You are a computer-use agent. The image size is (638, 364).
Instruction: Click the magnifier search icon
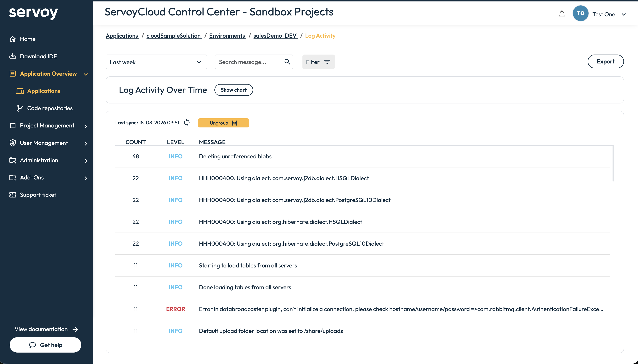pyautogui.click(x=287, y=62)
